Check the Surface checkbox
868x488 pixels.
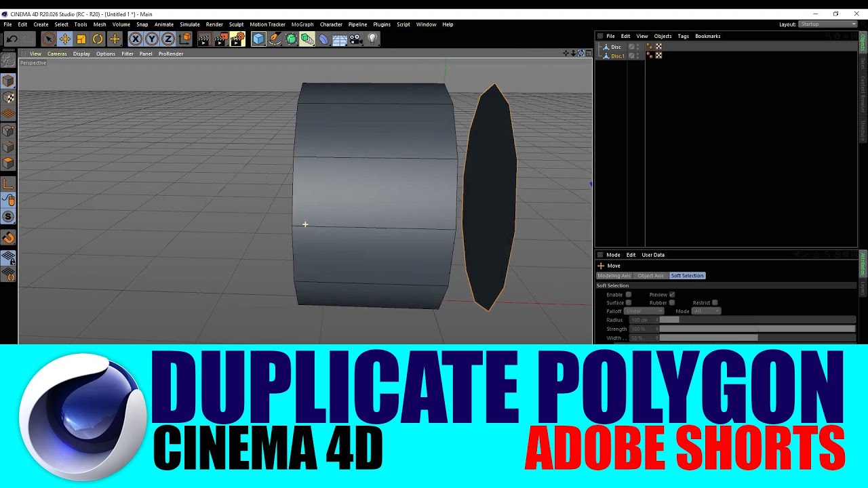pos(629,303)
